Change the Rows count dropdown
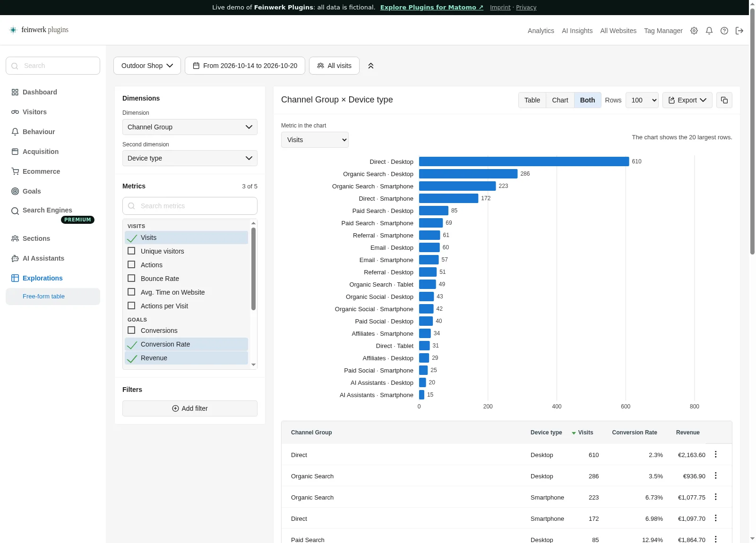756x543 pixels. (642, 100)
